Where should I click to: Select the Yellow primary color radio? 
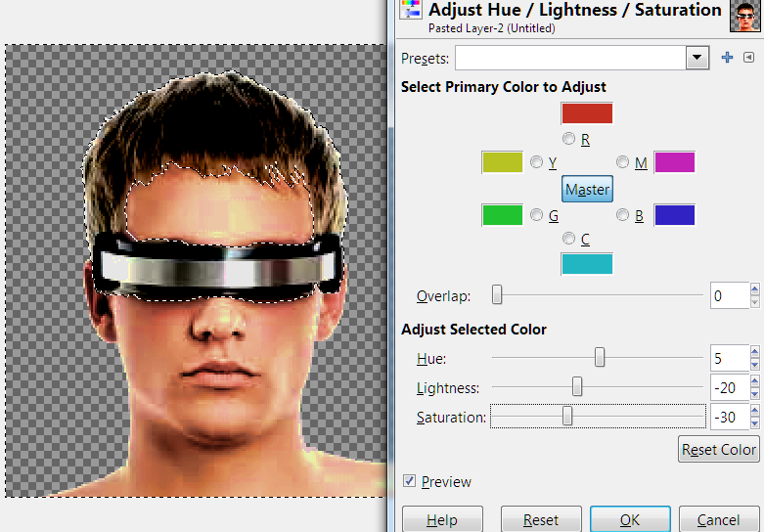tap(536, 162)
